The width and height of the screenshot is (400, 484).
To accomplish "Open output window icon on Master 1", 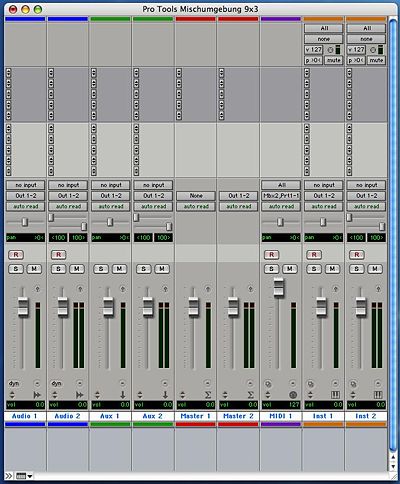I will pyautogui.click(x=208, y=289).
